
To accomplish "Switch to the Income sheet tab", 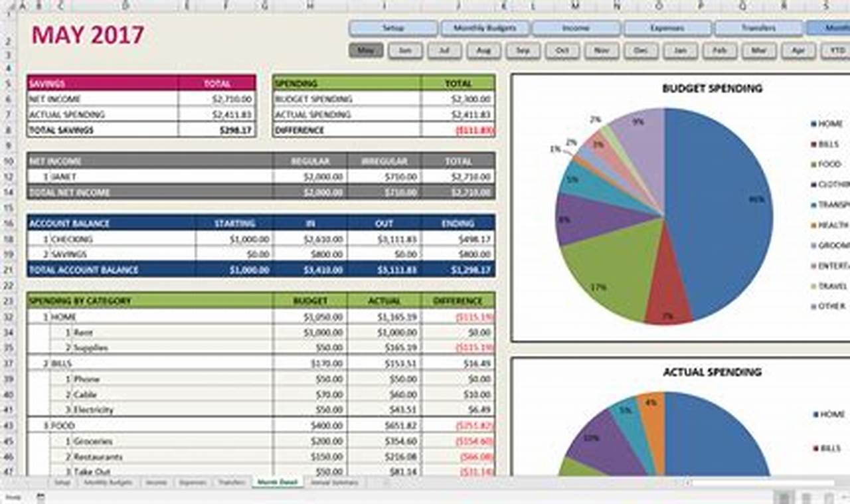I will (156, 483).
